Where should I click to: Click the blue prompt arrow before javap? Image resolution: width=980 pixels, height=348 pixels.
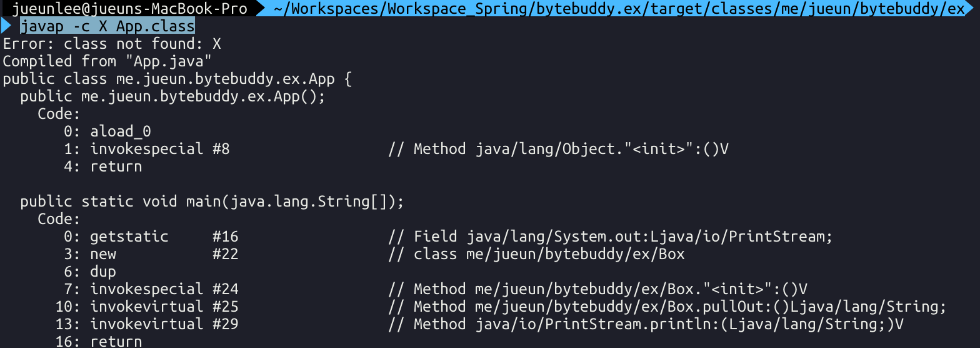click(x=6, y=26)
